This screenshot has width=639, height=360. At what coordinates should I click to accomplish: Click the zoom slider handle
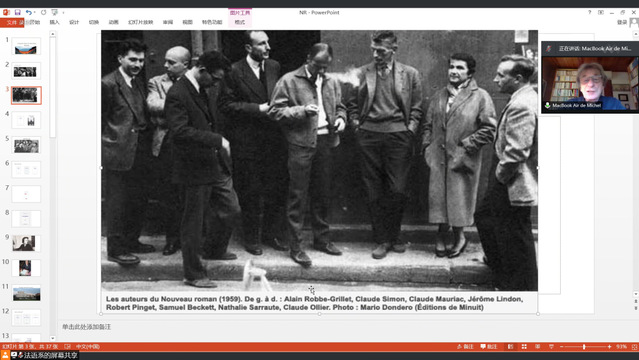[584, 347]
